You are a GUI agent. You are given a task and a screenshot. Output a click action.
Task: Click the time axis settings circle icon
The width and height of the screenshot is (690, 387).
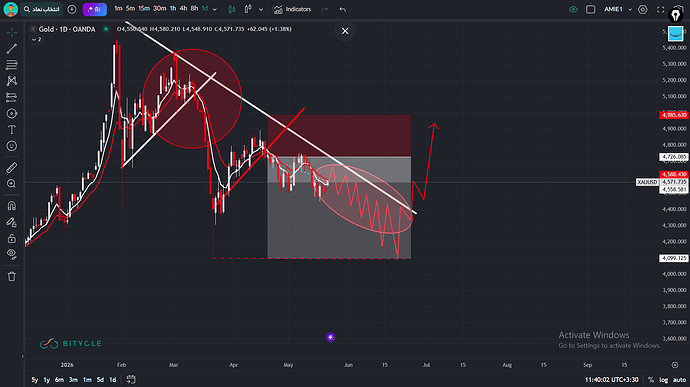point(675,365)
